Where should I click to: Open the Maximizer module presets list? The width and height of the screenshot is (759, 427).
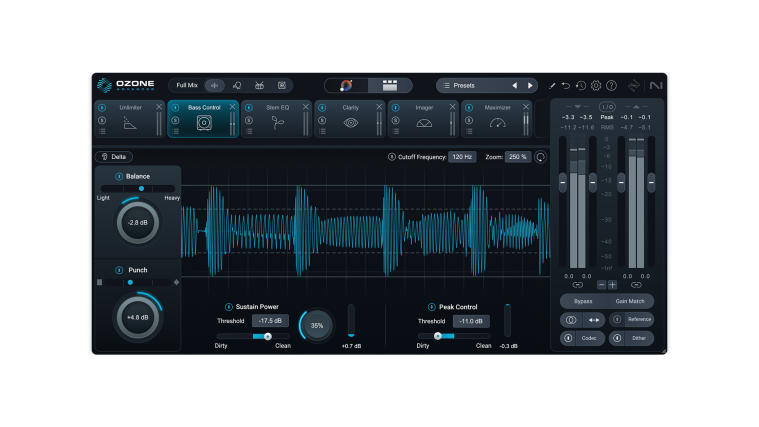tap(469, 131)
